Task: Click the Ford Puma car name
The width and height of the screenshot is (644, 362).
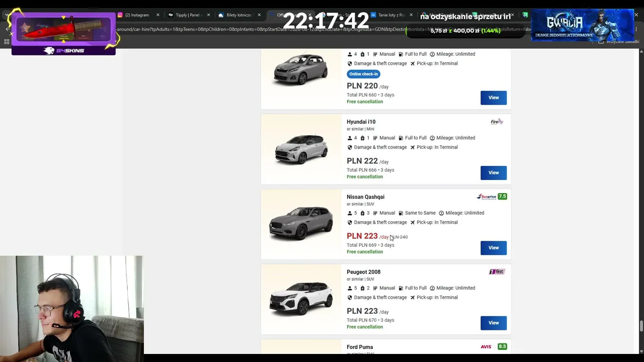Action: tap(360, 347)
